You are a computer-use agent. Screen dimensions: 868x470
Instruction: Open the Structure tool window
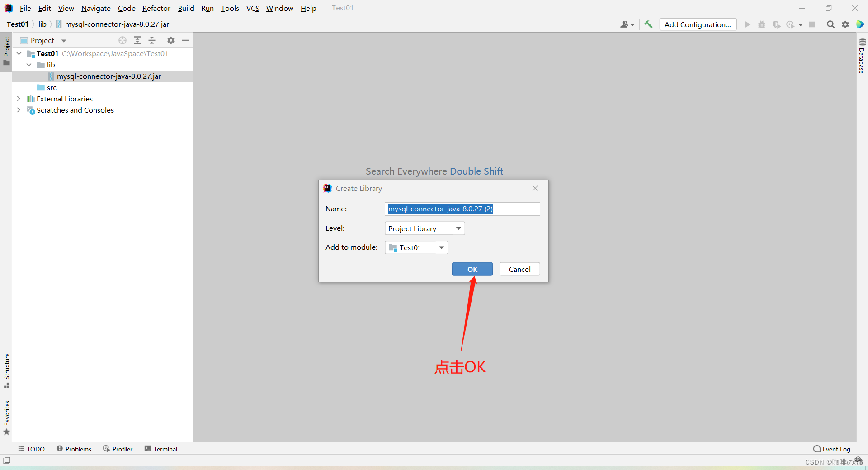[6, 370]
